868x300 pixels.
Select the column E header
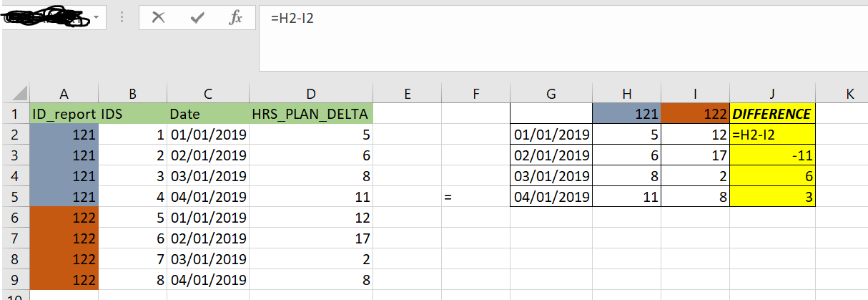tap(408, 93)
